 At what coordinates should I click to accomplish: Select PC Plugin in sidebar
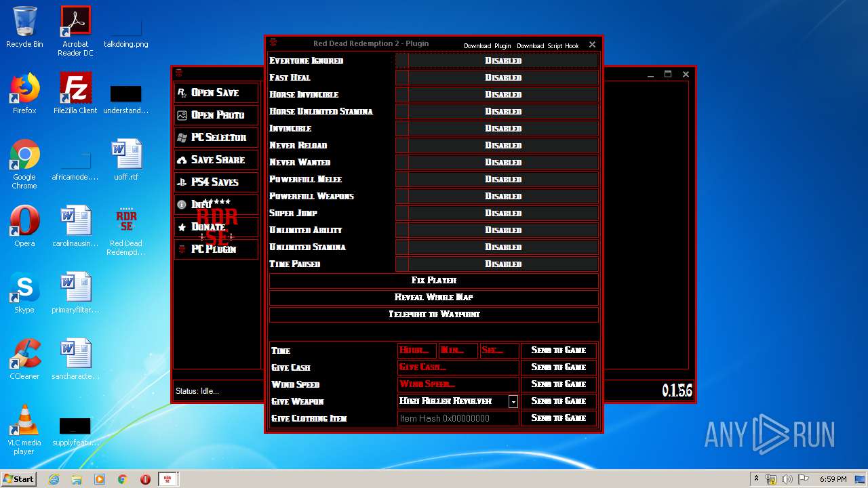216,249
